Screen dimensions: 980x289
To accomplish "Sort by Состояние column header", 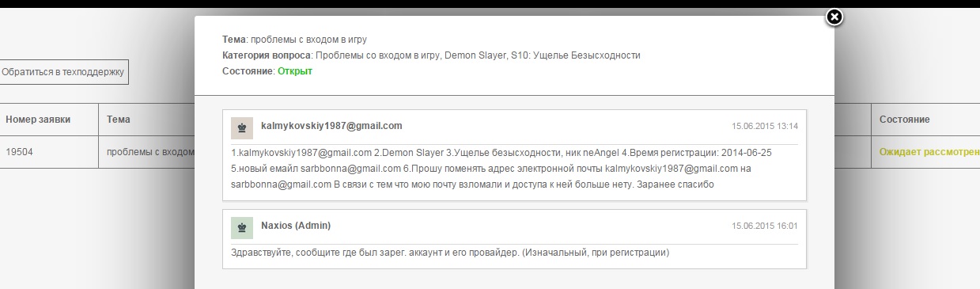I will [904, 120].
